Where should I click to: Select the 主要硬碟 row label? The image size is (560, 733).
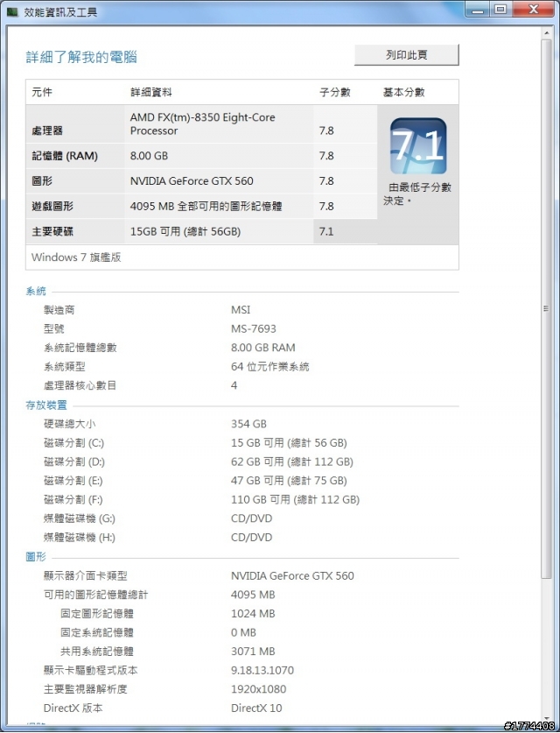[x=52, y=231]
